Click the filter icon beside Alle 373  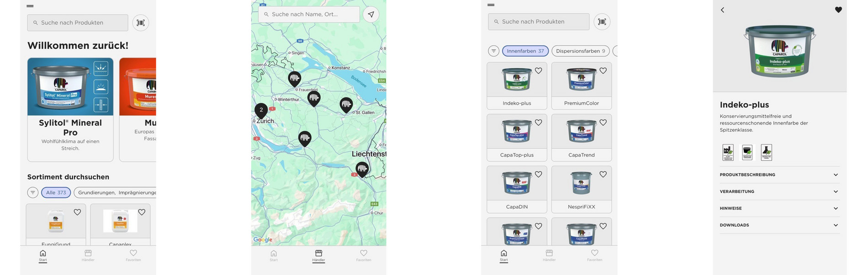pos(33,192)
